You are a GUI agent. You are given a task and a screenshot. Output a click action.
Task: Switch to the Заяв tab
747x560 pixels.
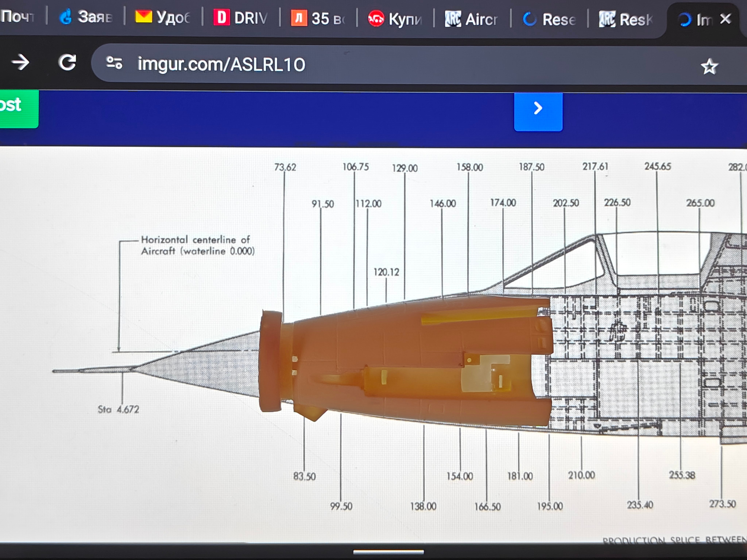[85, 17]
